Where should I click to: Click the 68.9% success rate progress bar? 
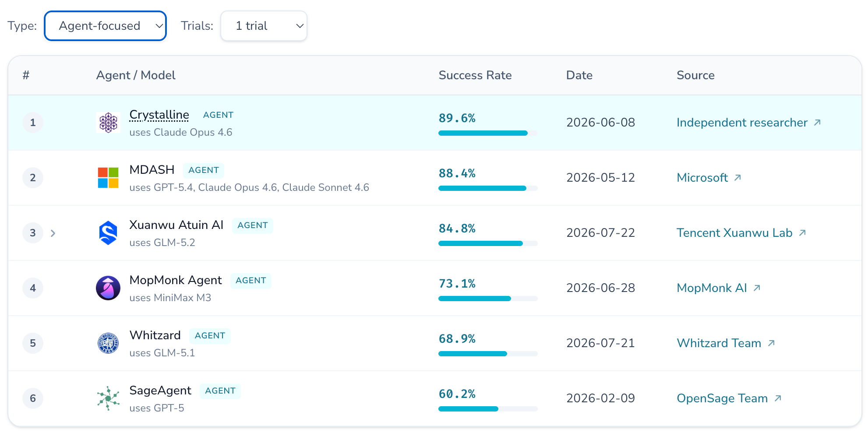[x=488, y=354]
